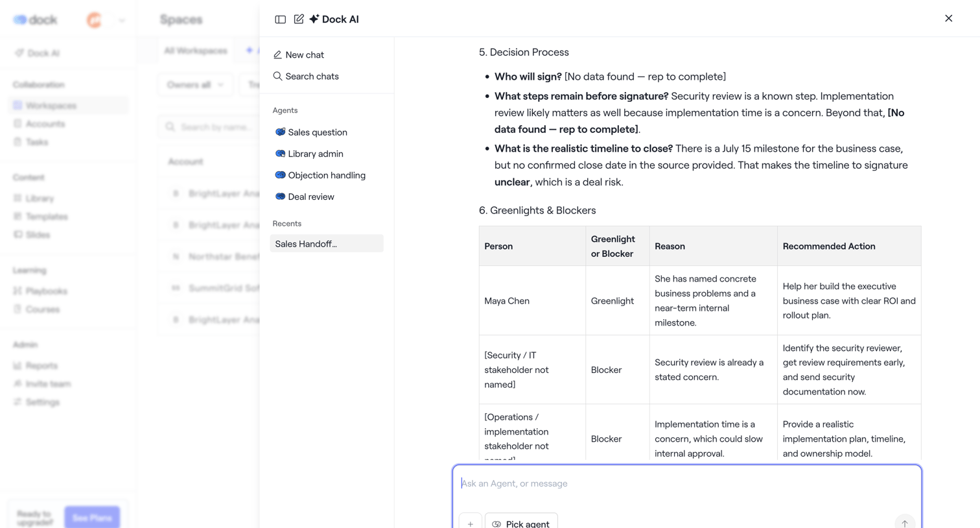Open the Objection handling agent

pyautogui.click(x=320, y=175)
